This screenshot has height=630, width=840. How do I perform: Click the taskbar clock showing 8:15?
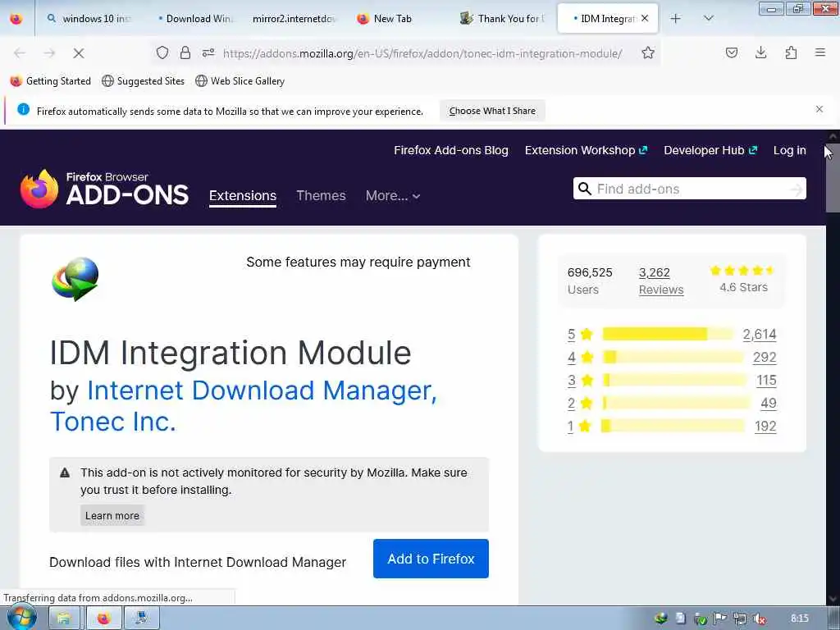(x=800, y=619)
